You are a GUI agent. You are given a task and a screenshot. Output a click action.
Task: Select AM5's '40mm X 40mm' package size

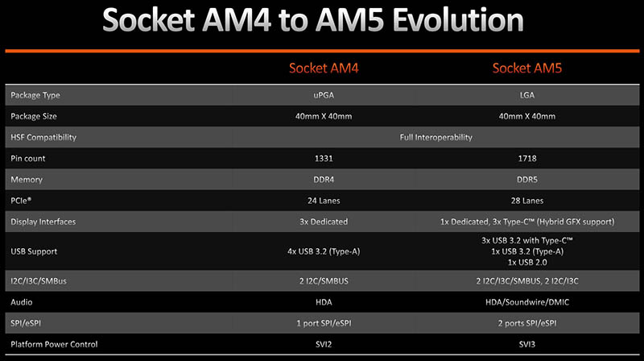click(527, 116)
